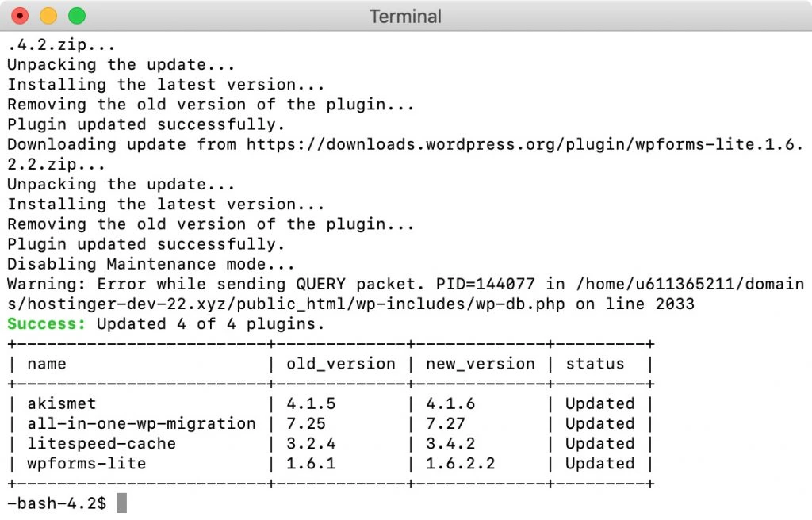Click the gray cursor block after the prompt
The image size is (812, 520).
tap(121, 503)
